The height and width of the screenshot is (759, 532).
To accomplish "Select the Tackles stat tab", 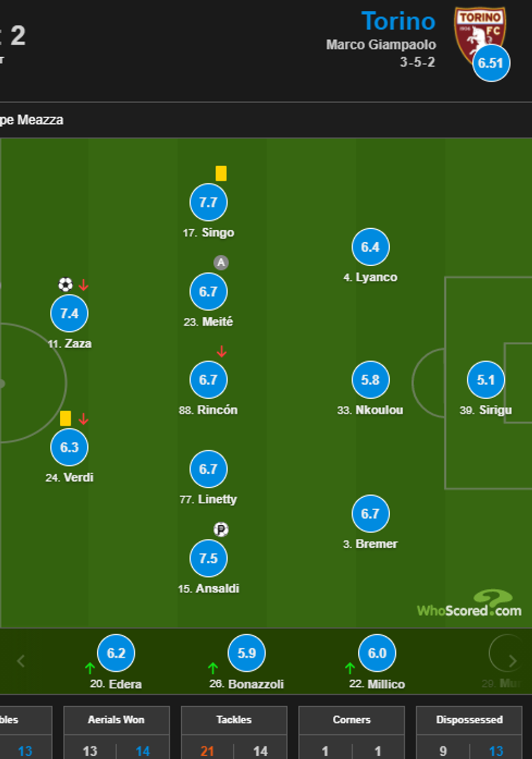I will click(234, 720).
